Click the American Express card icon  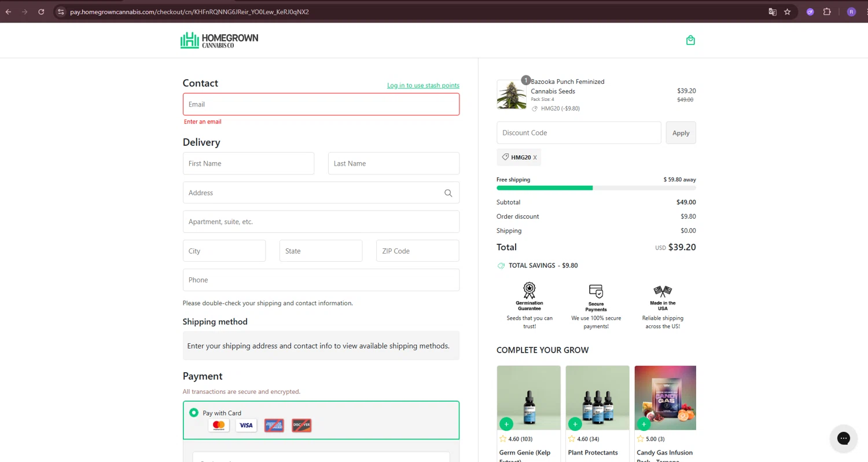(274, 426)
